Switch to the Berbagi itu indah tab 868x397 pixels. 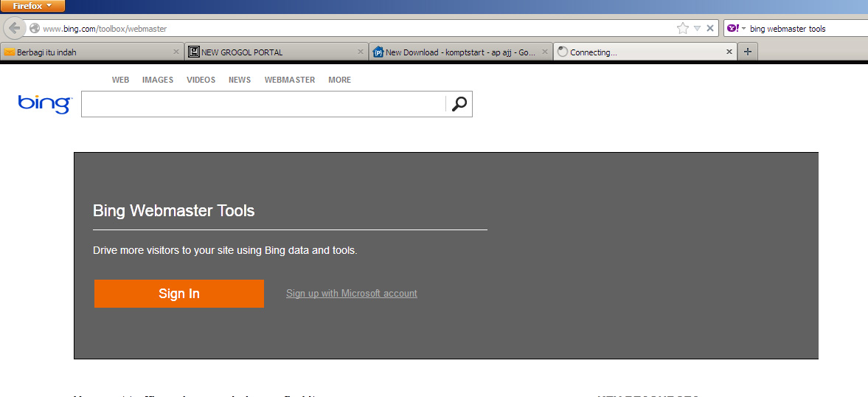[x=92, y=52]
